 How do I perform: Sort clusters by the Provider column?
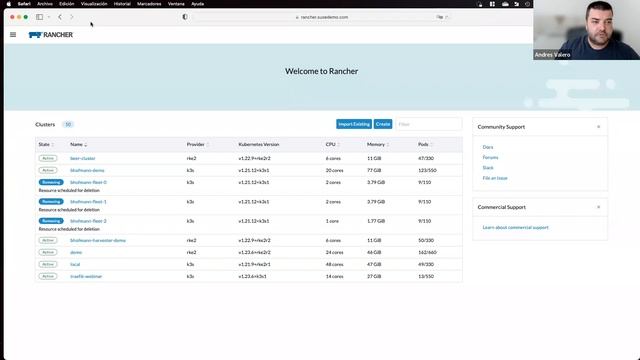point(198,144)
